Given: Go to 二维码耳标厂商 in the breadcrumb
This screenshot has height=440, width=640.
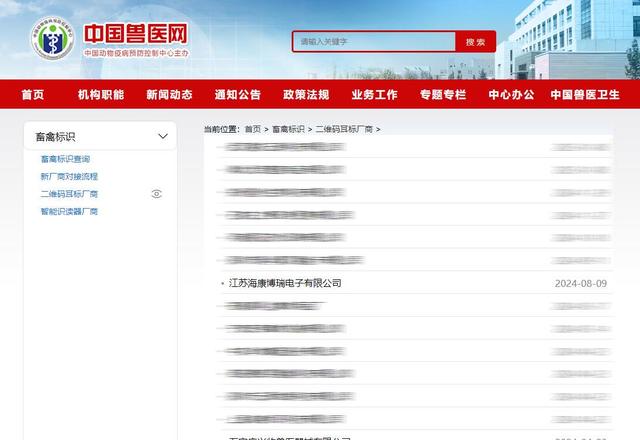Looking at the screenshot, I should pyautogui.click(x=344, y=129).
